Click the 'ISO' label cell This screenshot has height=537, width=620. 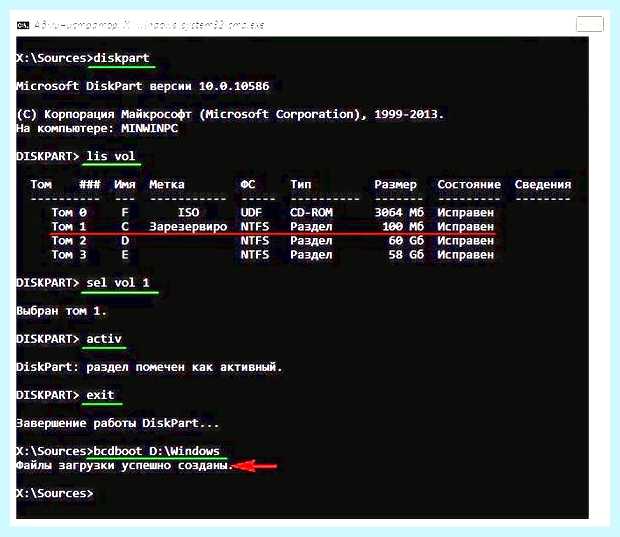coord(188,213)
